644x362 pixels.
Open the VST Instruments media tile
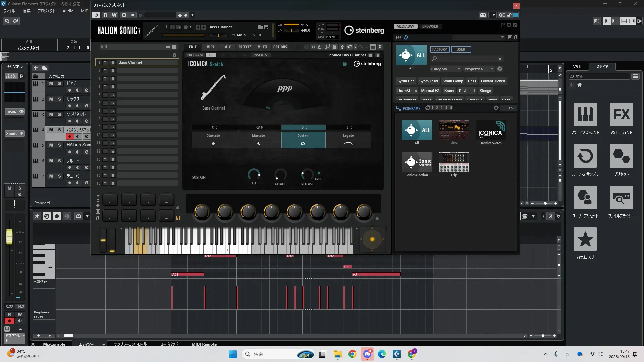click(585, 115)
